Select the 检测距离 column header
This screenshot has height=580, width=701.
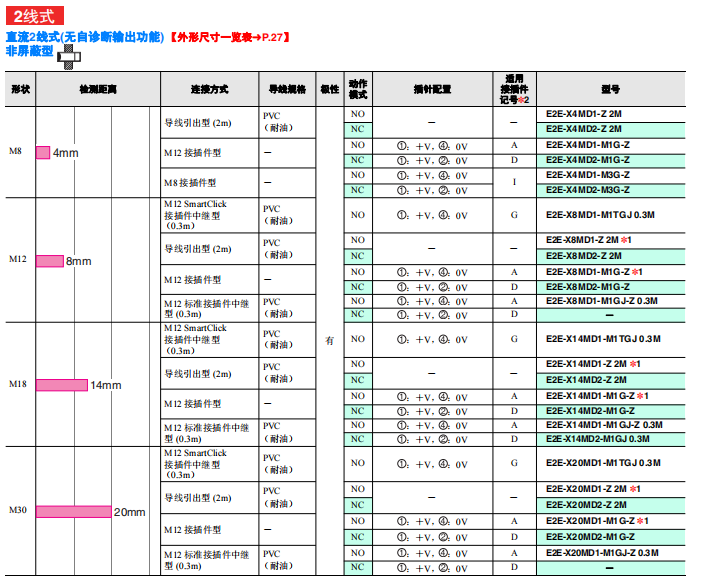point(98,89)
